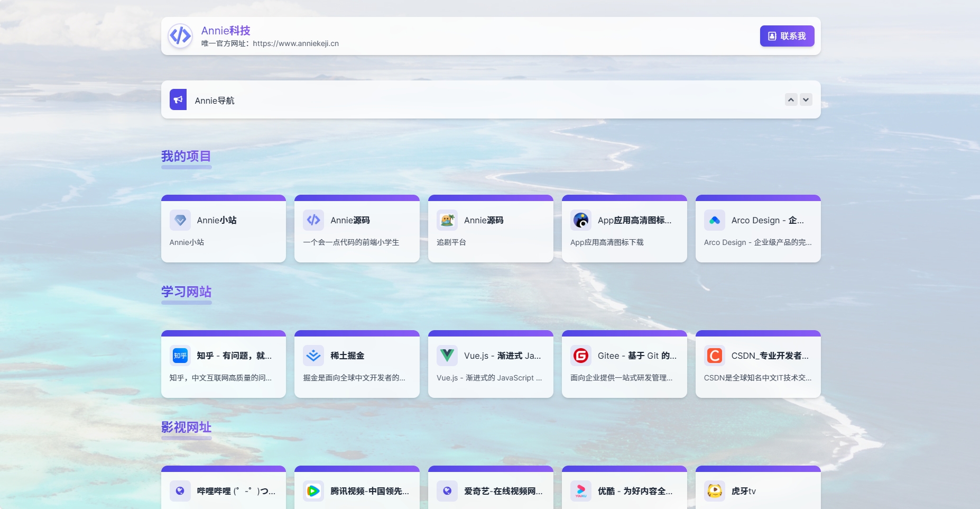Click the 稀土掘金 logo icon
The height and width of the screenshot is (509, 980).
coord(313,356)
